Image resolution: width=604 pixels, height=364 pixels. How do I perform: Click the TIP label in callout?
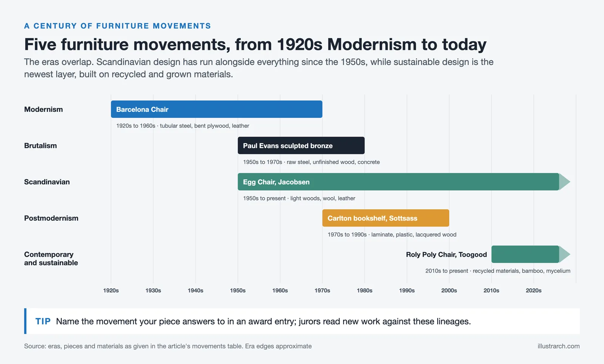[x=43, y=321]
